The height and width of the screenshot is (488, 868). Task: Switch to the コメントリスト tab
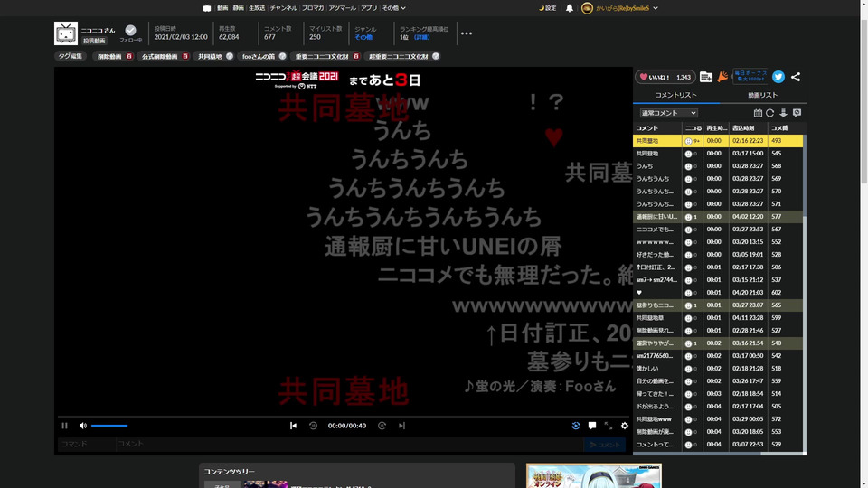tap(676, 95)
